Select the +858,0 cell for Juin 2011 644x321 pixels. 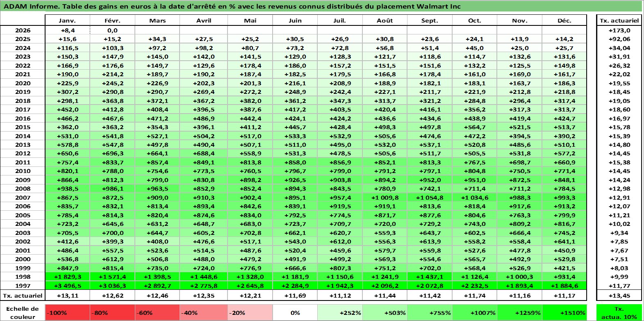pyautogui.click(x=295, y=162)
